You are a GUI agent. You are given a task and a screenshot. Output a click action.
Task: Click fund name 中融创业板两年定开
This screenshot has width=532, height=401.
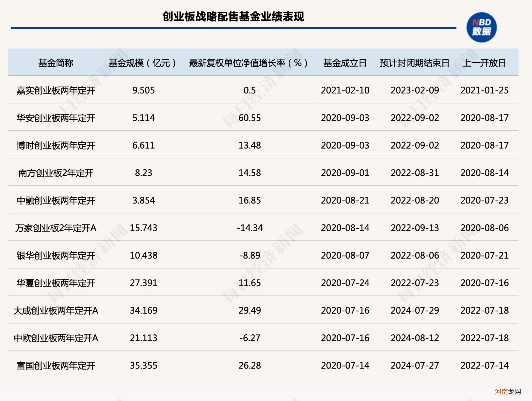tap(56, 200)
